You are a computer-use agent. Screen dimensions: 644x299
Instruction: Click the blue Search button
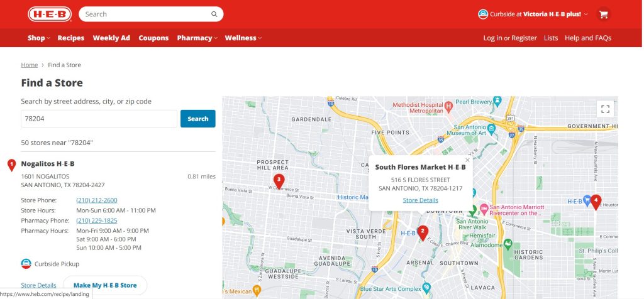click(x=197, y=119)
